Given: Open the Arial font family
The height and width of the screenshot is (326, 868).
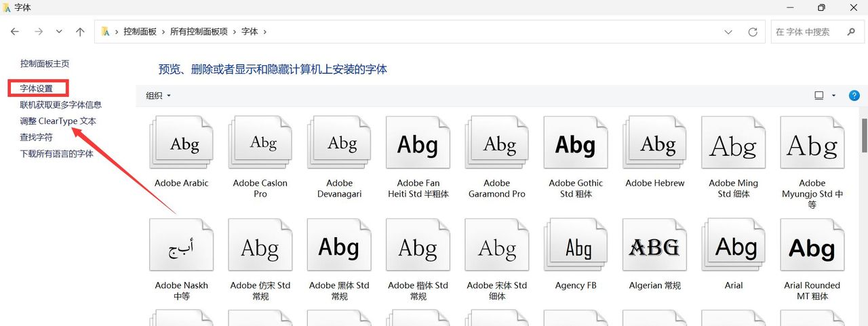Looking at the screenshot, I should tap(733, 245).
